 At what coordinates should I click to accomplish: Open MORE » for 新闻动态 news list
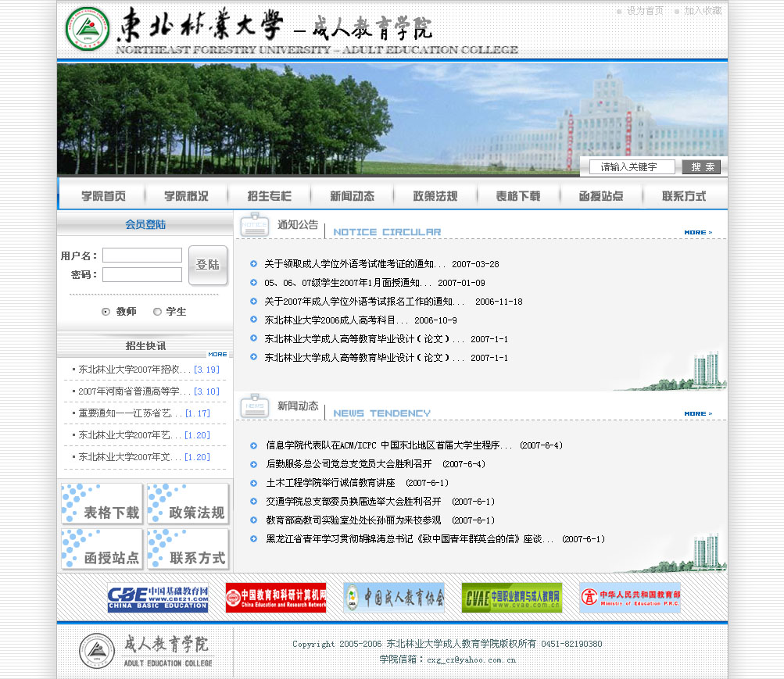click(696, 414)
